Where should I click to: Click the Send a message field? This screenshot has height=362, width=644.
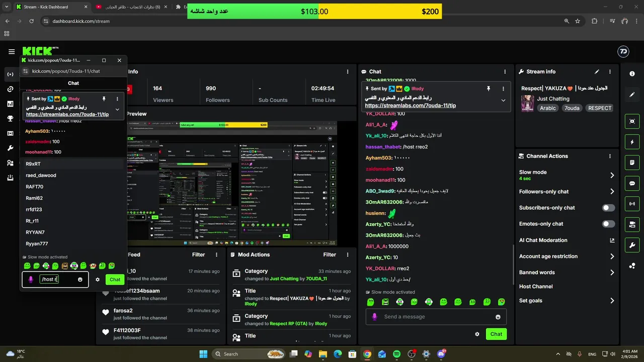pos(436,317)
